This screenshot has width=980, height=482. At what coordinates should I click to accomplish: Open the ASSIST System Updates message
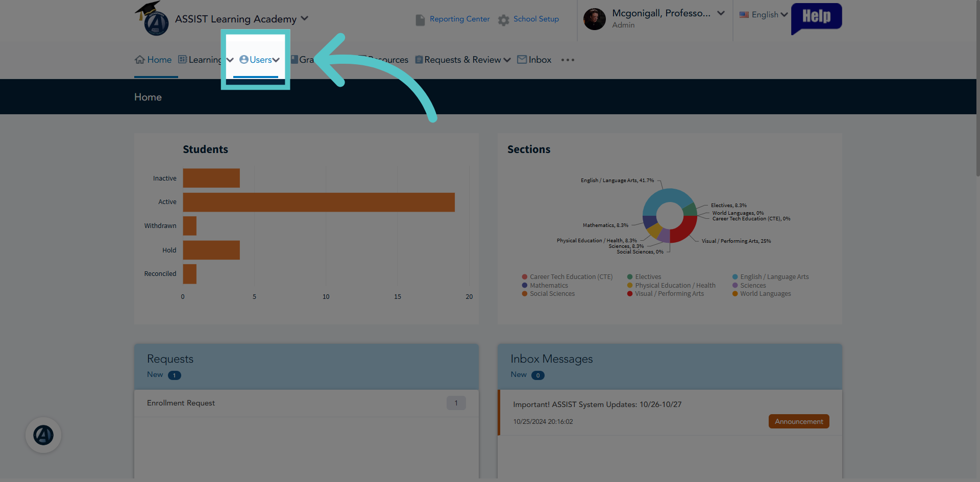597,404
